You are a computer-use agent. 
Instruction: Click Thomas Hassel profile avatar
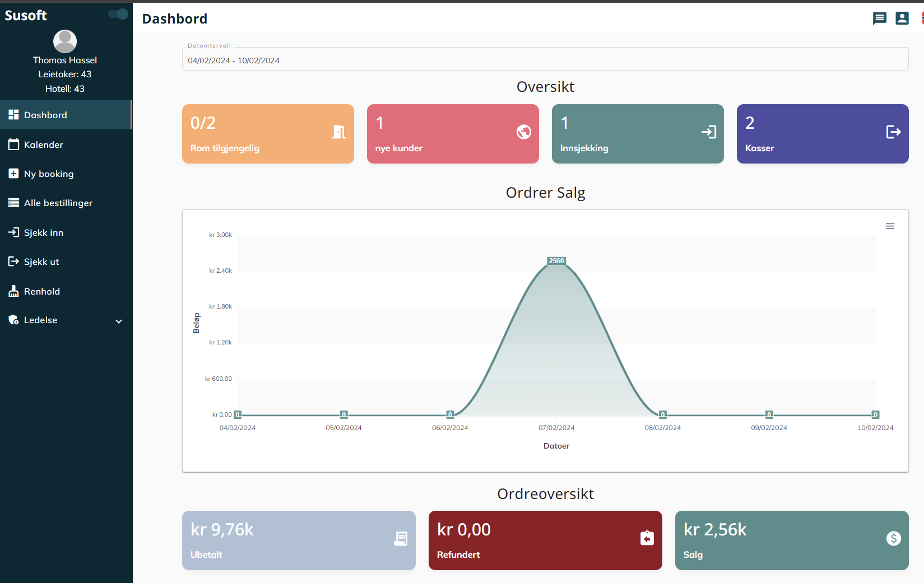pos(65,41)
